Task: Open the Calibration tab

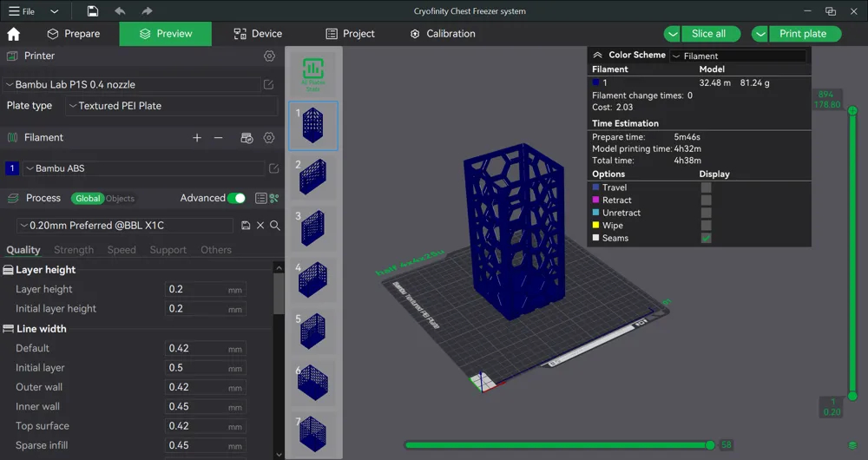Action: pyautogui.click(x=443, y=34)
